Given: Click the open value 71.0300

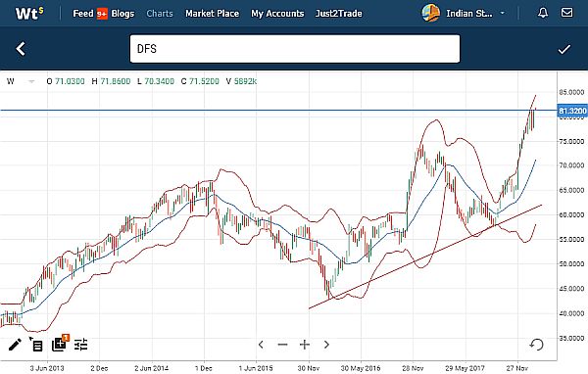Looking at the screenshot, I should pos(70,81).
